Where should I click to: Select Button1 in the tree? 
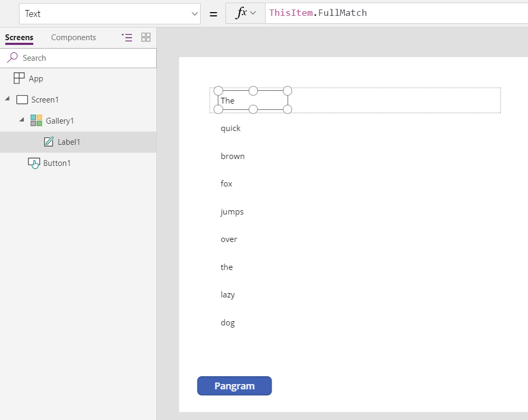78,163
